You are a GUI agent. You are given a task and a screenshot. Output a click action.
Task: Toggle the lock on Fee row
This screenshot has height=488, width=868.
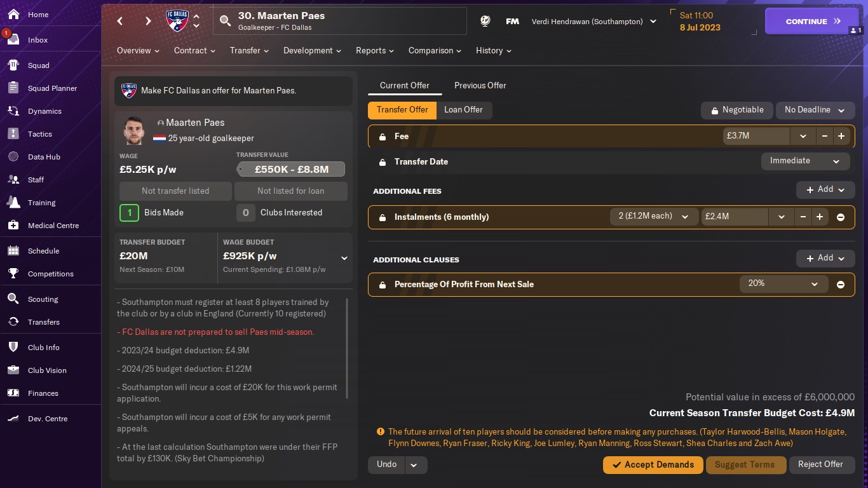click(383, 137)
